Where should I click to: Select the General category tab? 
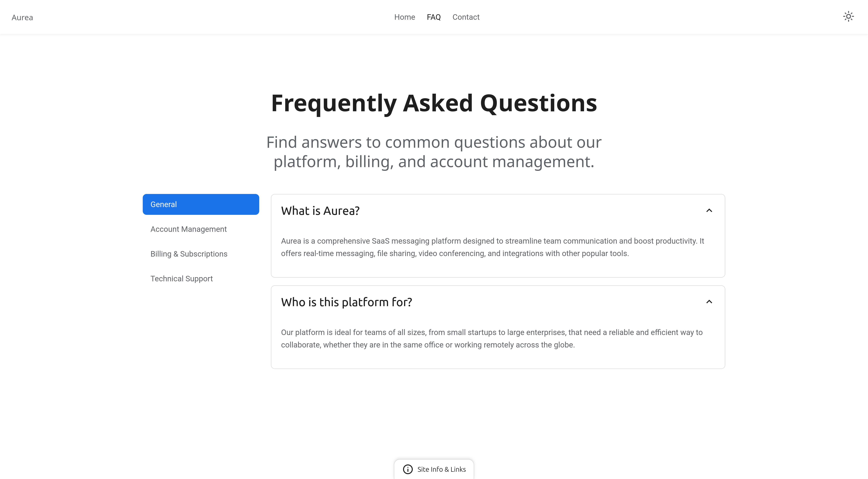coord(201,204)
